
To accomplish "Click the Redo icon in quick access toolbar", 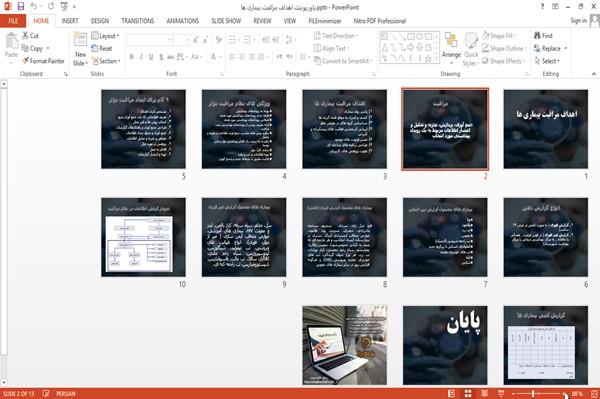I will tap(51, 6).
